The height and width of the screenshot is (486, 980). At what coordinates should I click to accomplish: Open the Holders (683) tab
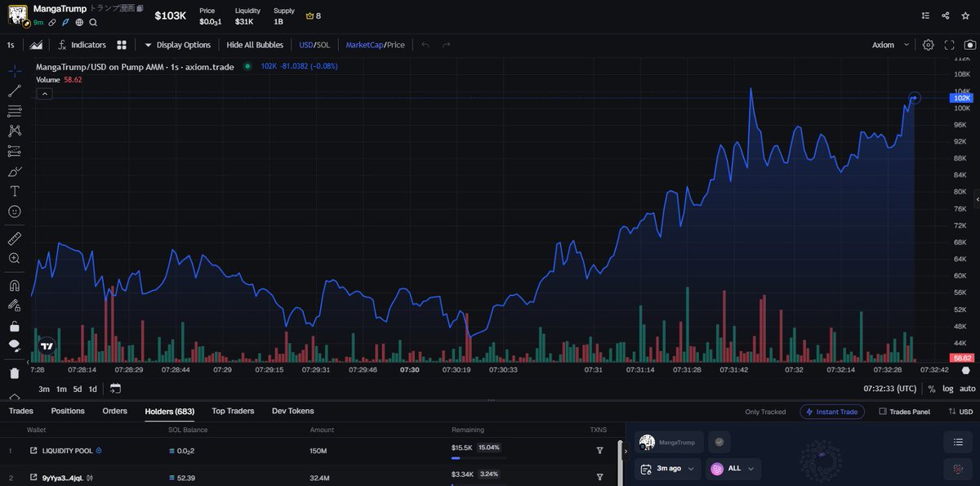click(x=169, y=411)
